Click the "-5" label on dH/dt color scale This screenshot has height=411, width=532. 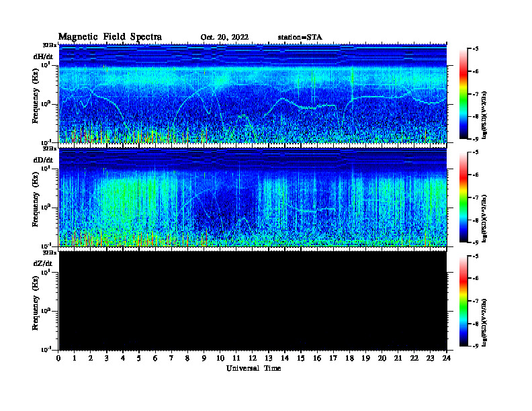click(476, 49)
